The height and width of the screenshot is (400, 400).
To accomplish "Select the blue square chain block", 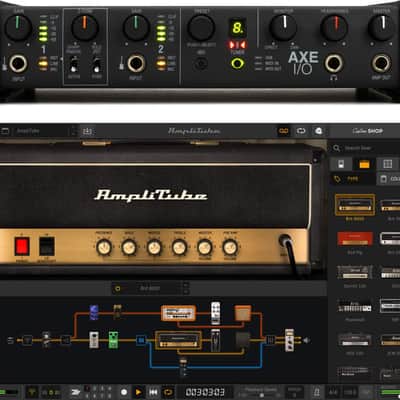I will 141,340.
